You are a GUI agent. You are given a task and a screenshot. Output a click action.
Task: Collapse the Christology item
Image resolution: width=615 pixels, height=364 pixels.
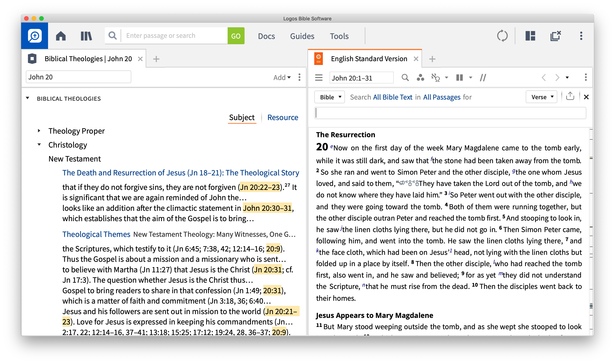tap(39, 145)
